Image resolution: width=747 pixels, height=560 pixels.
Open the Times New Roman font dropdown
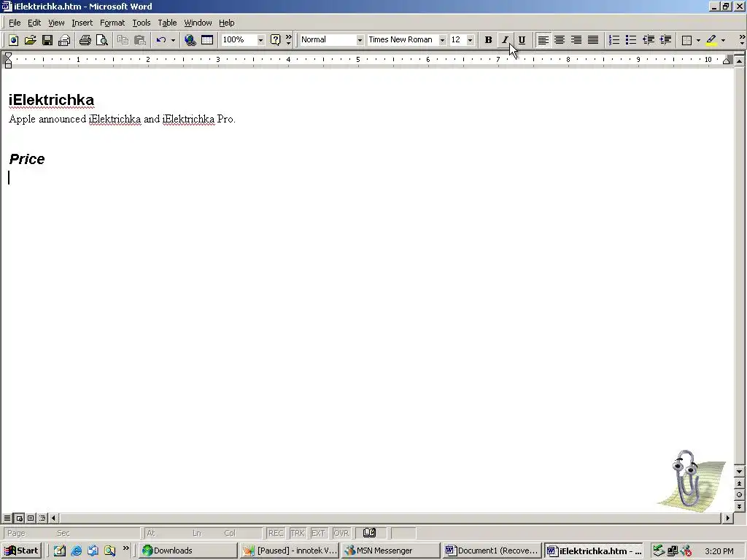coord(442,40)
